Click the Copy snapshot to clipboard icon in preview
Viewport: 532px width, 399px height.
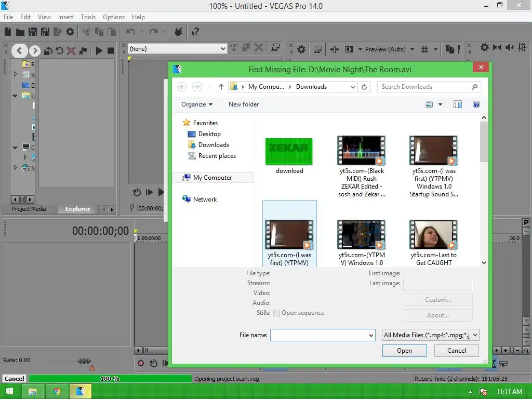click(x=449, y=49)
